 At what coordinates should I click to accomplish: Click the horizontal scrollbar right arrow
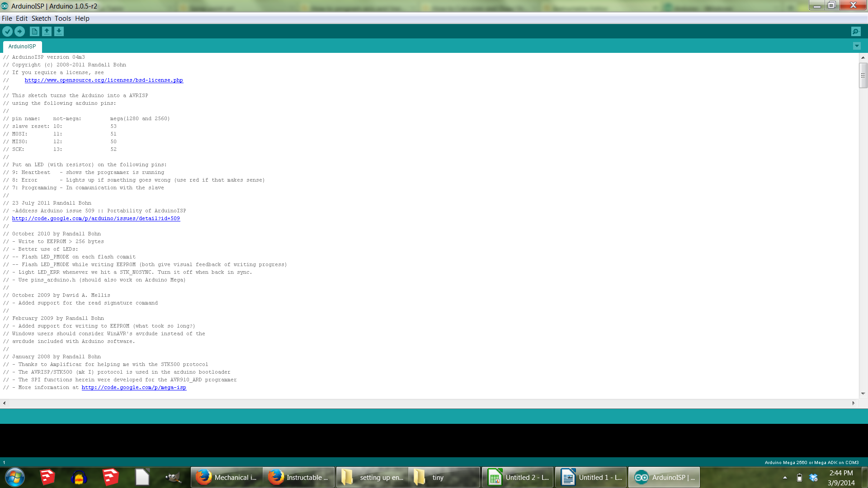point(853,403)
